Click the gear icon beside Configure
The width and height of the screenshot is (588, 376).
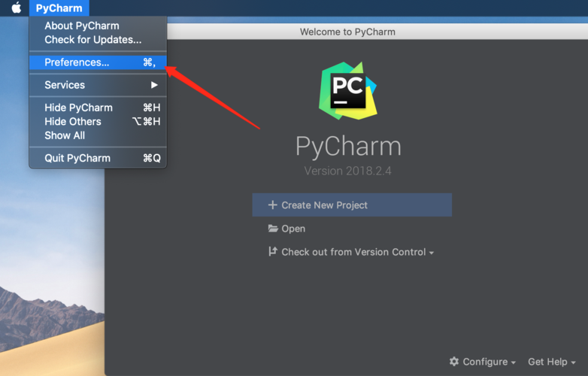(x=454, y=362)
